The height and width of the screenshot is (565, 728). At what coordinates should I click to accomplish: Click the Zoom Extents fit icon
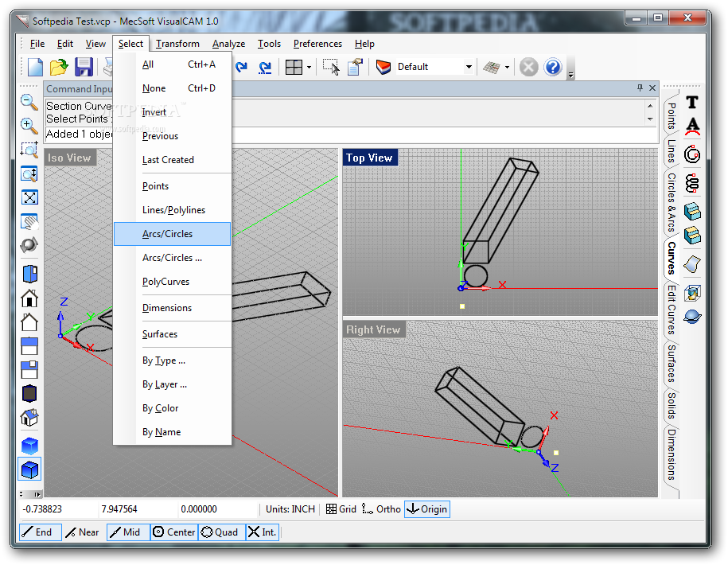pyautogui.click(x=29, y=197)
